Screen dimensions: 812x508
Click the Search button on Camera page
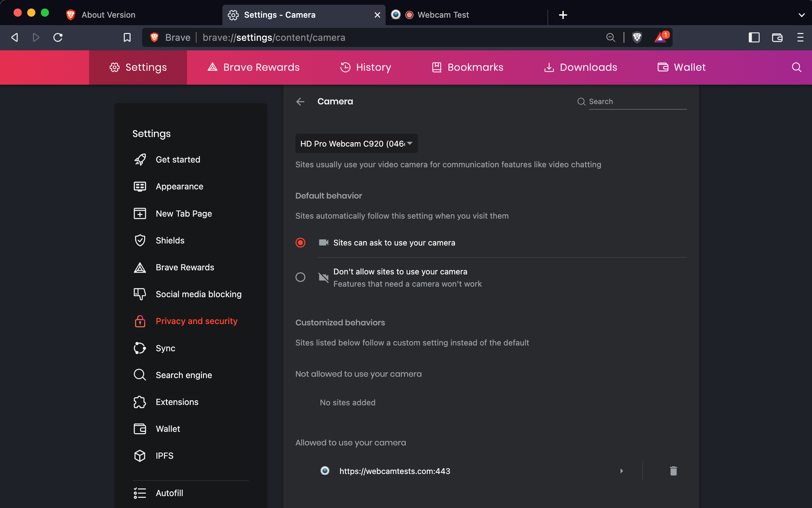click(580, 101)
